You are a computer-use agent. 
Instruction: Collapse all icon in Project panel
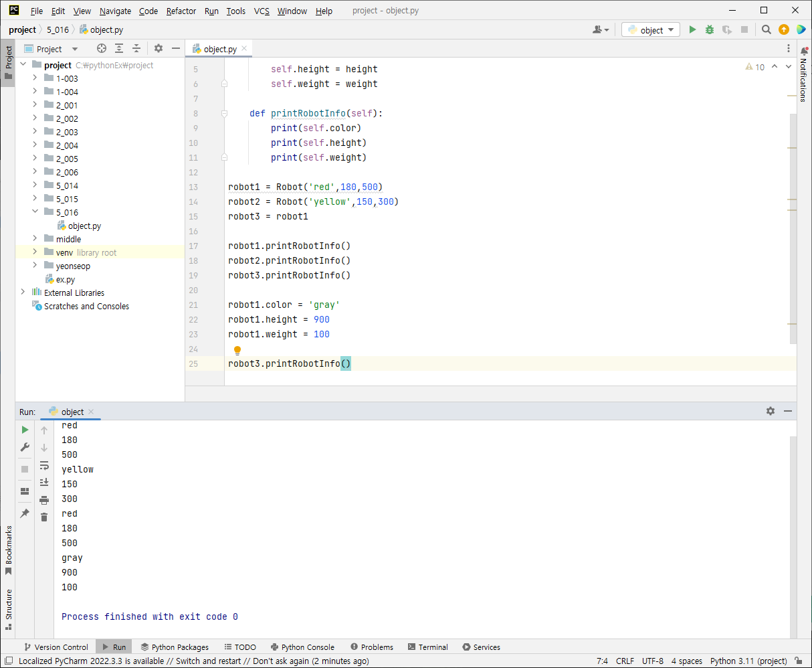click(136, 48)
